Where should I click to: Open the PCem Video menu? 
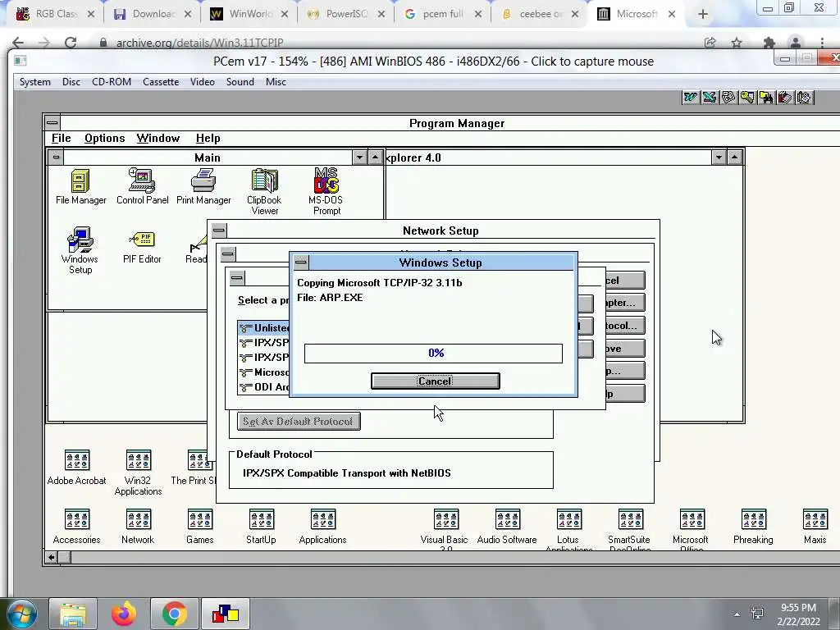coord(203,82)
